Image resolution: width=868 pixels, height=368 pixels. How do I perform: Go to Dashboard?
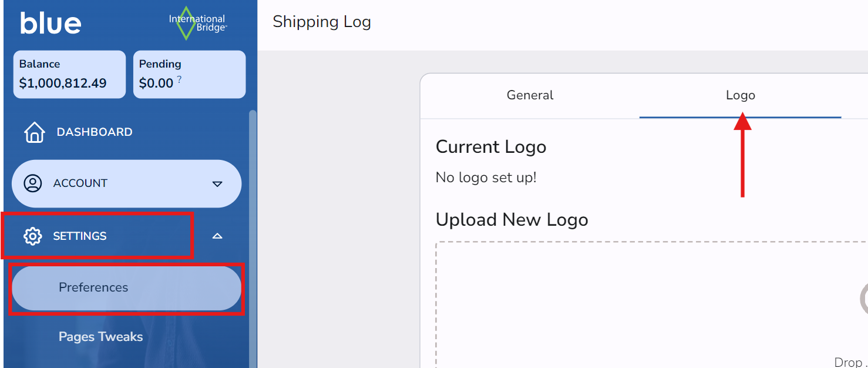(94, 132)
